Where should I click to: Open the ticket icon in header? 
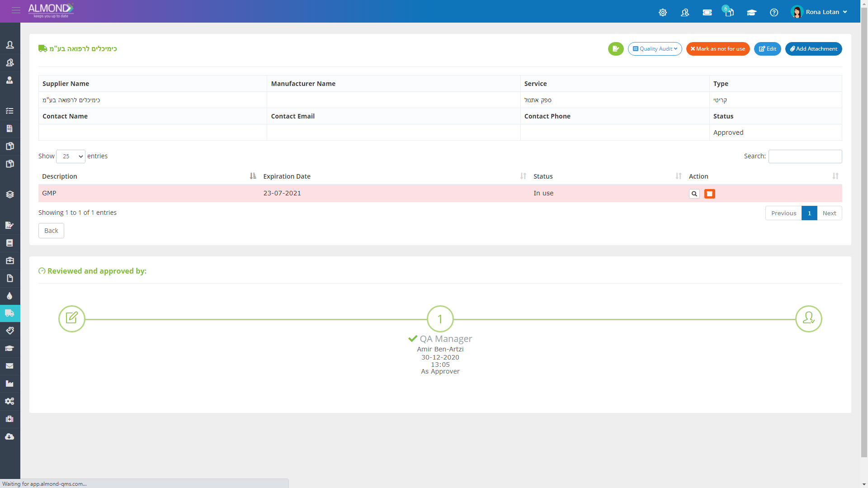(x=707, y=13)
